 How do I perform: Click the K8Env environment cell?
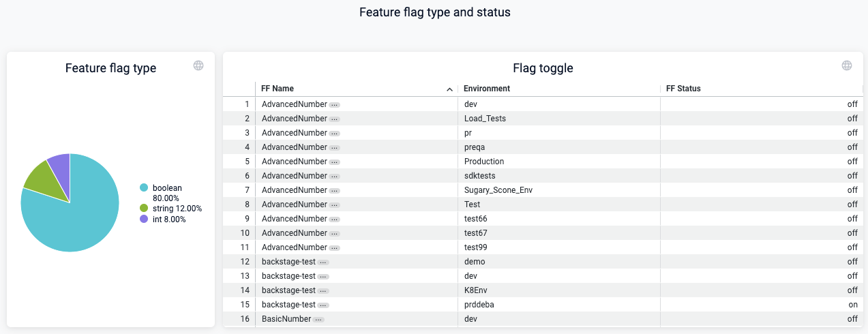pyautogui.click(x=476, y=290)
